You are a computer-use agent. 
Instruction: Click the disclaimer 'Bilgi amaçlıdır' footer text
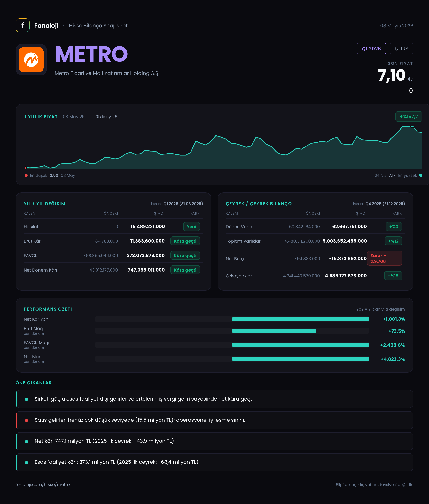pyautogui.click(x=374, y=485)
